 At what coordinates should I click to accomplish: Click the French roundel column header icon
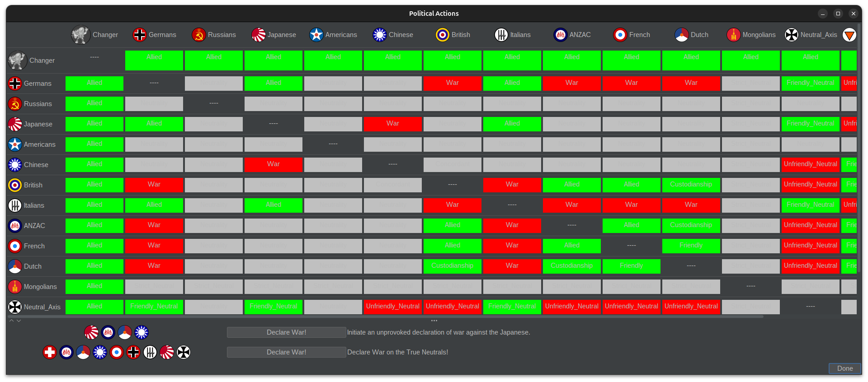tap(620, 35)
